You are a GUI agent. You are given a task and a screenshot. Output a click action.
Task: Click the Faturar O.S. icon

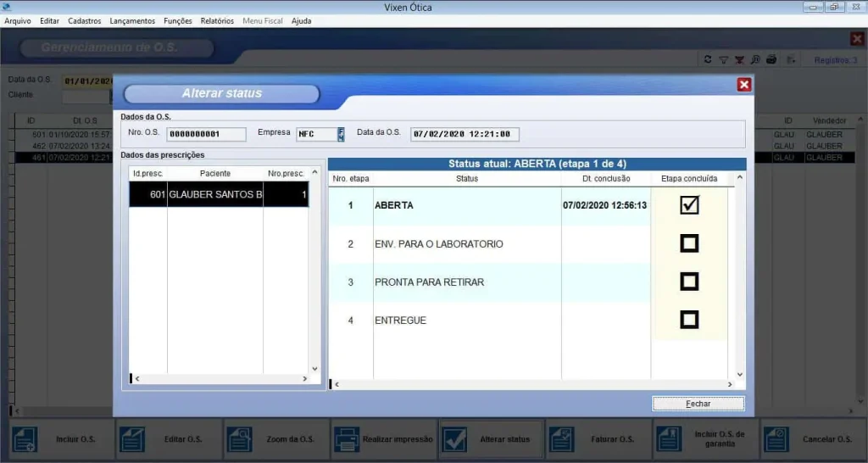coord(560,439)
